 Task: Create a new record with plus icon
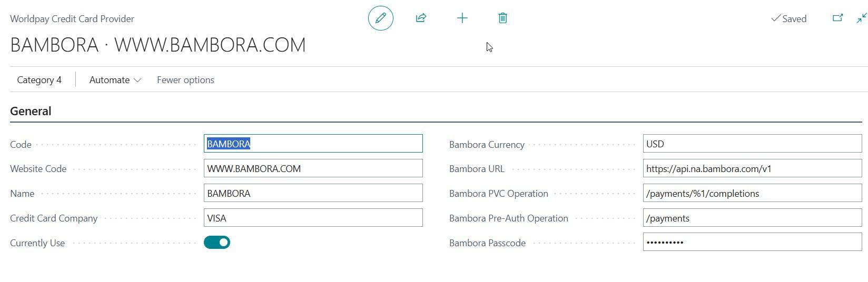coord(462,18)
